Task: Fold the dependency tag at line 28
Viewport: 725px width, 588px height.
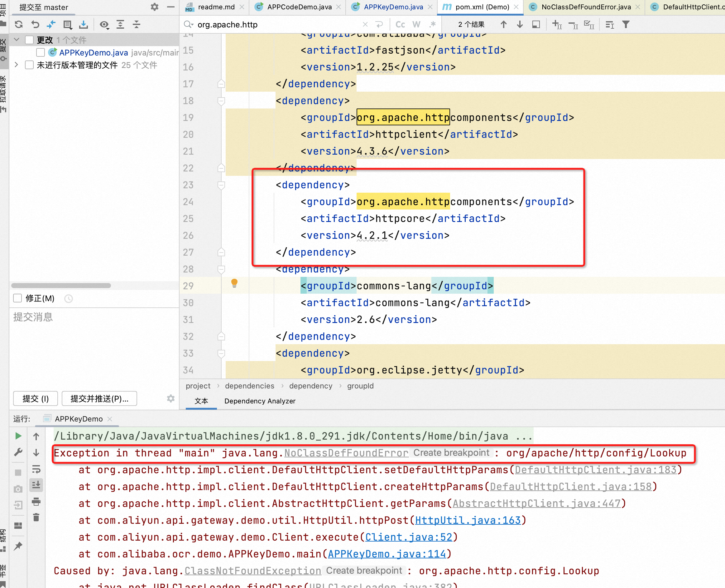Action: 221,269
